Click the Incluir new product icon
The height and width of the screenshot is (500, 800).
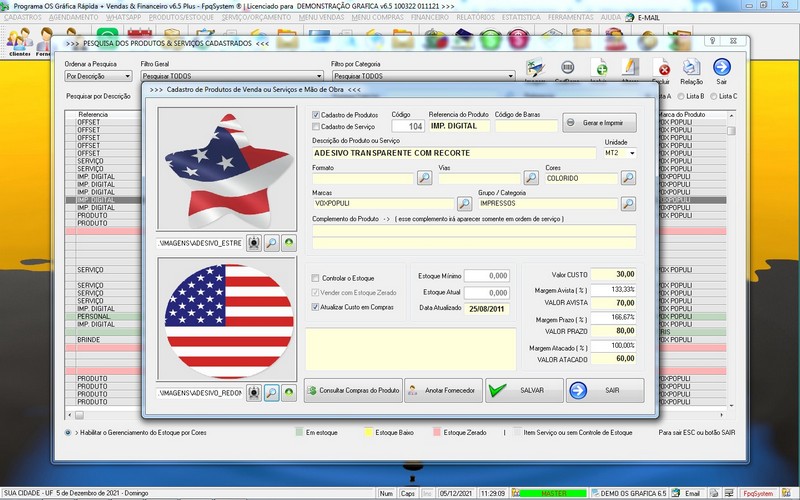(x=599, y=68)
